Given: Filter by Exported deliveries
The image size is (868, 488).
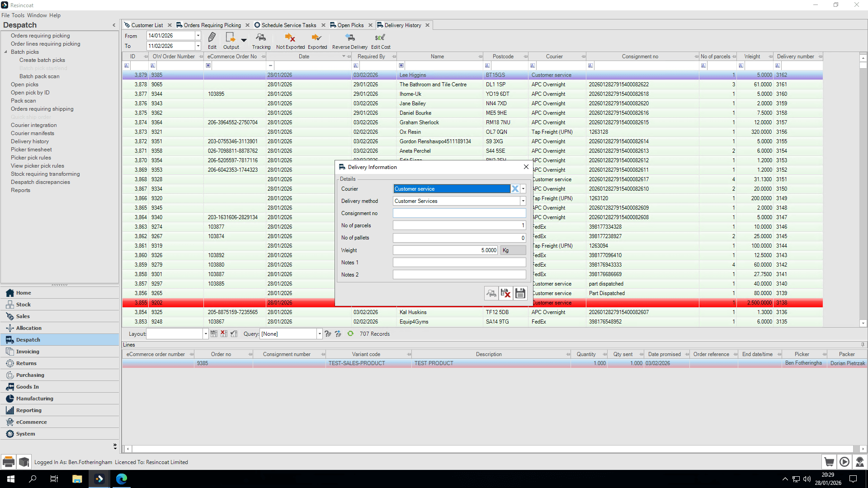Looking at the screenshot, I should tap(317, 38).
